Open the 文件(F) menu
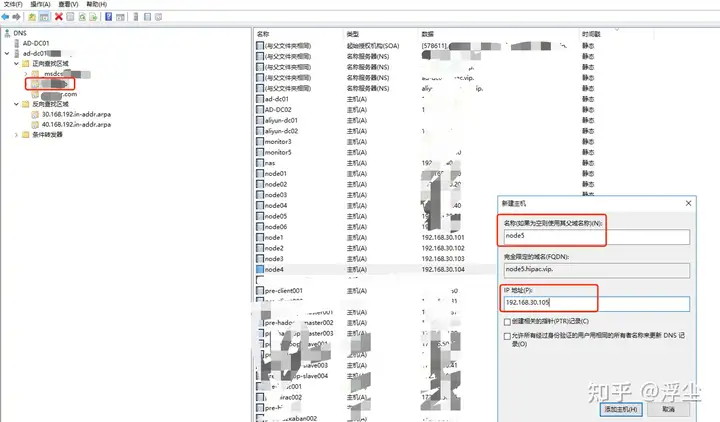Screen dimensions: 720x422 point(13,4)
